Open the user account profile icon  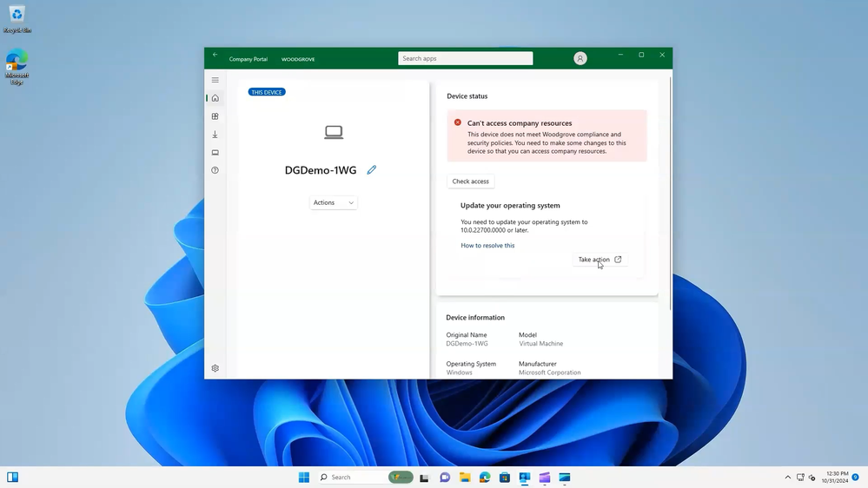pos(580,58)
